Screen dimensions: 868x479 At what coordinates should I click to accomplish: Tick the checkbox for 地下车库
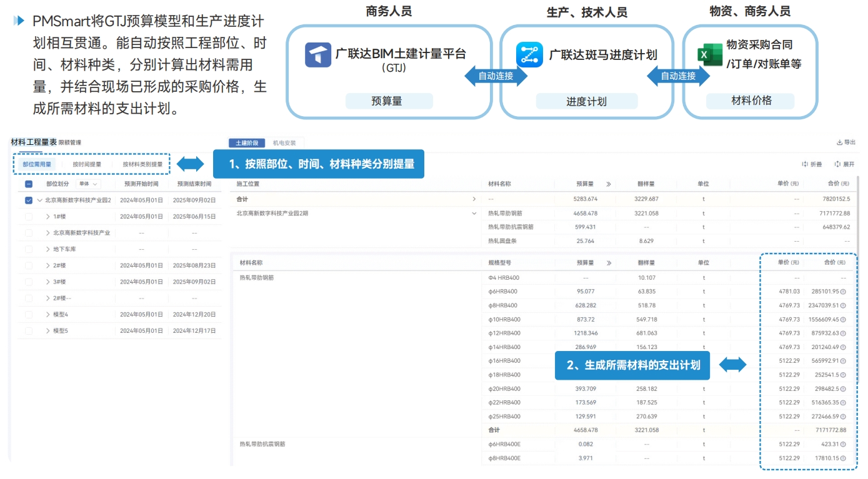pos(29,249)
